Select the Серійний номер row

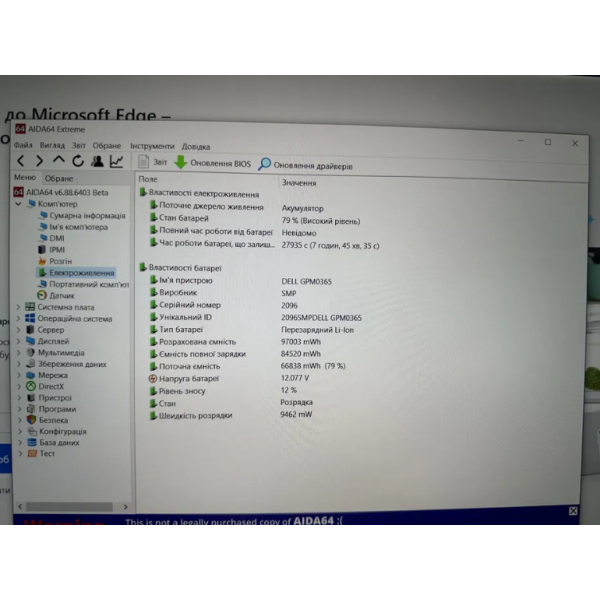[223, 305]
